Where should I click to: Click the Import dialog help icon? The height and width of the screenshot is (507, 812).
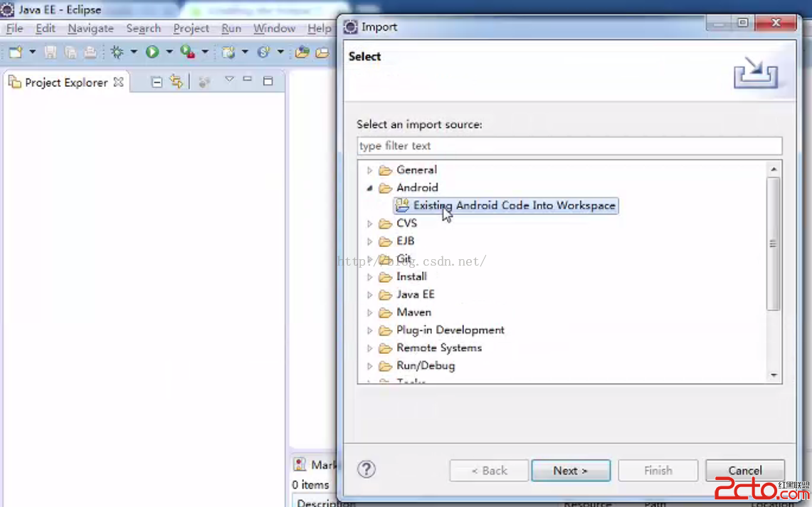366,469
